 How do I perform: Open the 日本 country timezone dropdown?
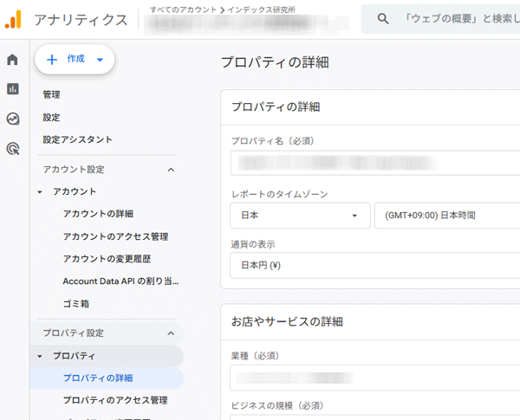click(x=299, y=216)
